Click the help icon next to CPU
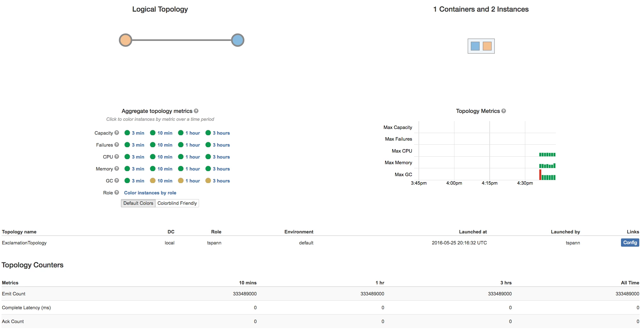Screen dimensions: 644x330 [117, 157]
